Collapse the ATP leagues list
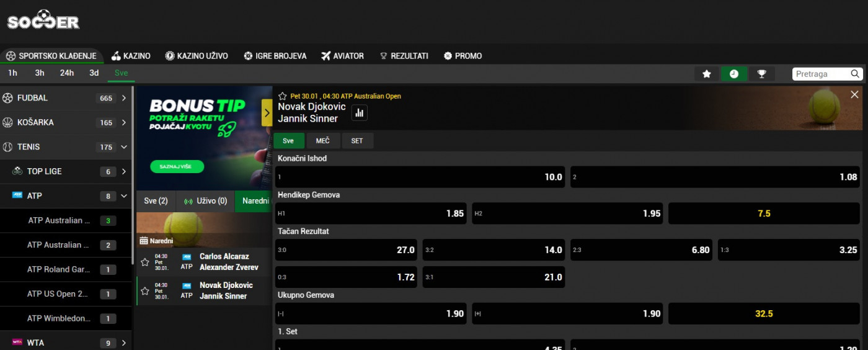Image resolution: width=868 pixels, height=350 pixels. coord(124,196)
